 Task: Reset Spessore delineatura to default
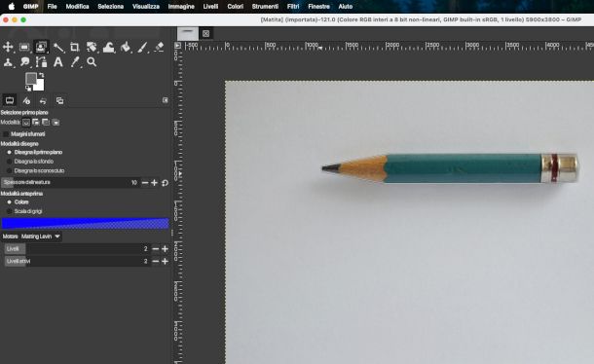coord(165,183)
